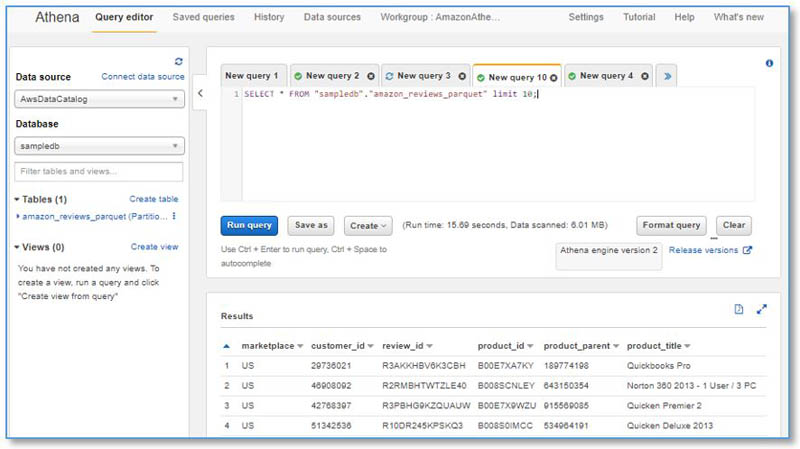Open the product_parent column menu arrow
Viewport: 800px width, 449px height.
click(x=616, y=346)
